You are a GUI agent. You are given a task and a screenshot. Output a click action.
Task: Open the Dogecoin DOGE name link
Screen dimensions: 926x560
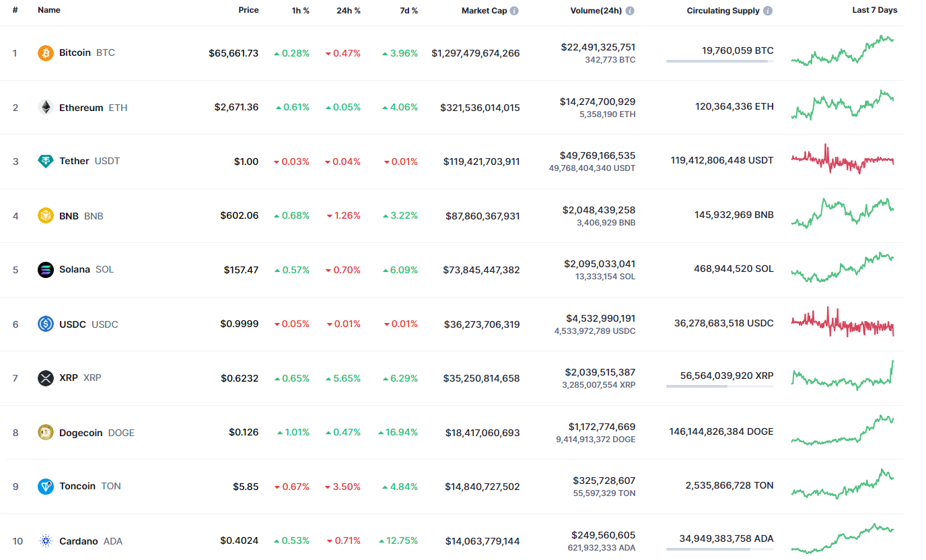coord(96,433)
